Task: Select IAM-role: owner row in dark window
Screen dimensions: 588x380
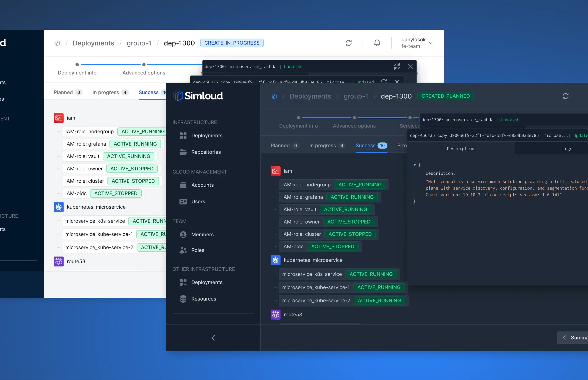Action: pyautogui.click(x=328, y=222)
